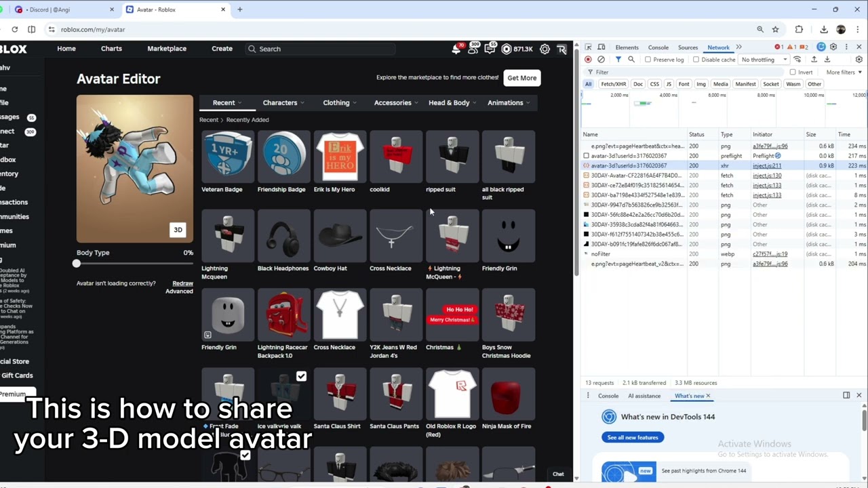
Task: Expand the Clothing category dropdown
Action: [x=340, y=102]
